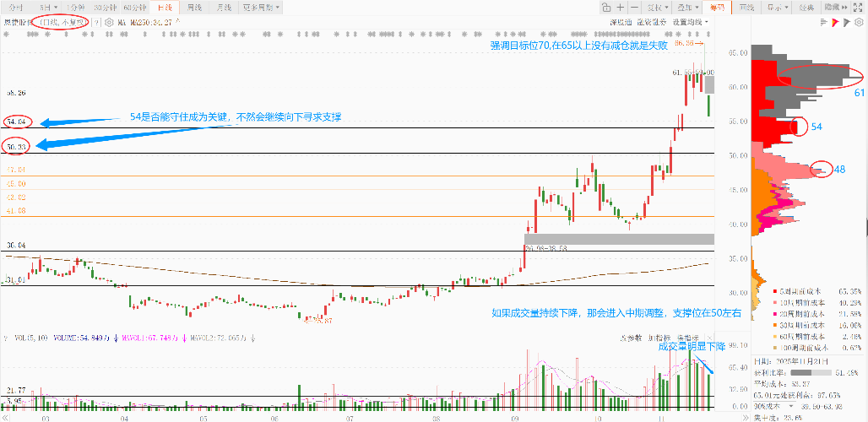
Task: Select the red flame chip view icon
Action: coord(836,23)
